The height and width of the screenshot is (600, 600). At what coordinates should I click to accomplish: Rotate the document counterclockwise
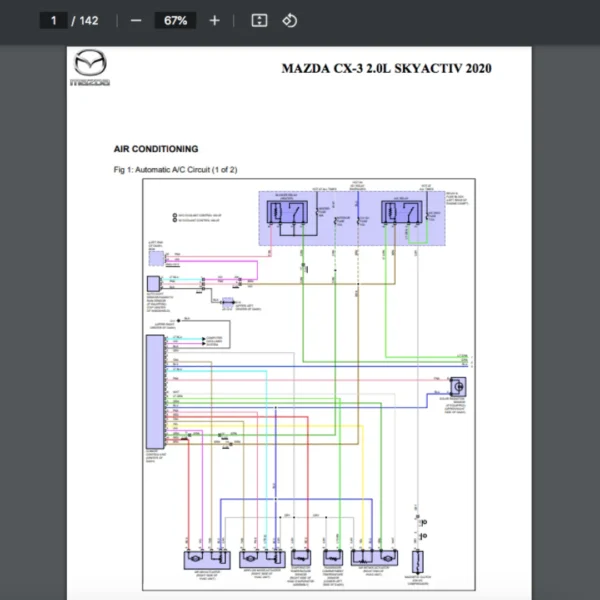[289, 20]
